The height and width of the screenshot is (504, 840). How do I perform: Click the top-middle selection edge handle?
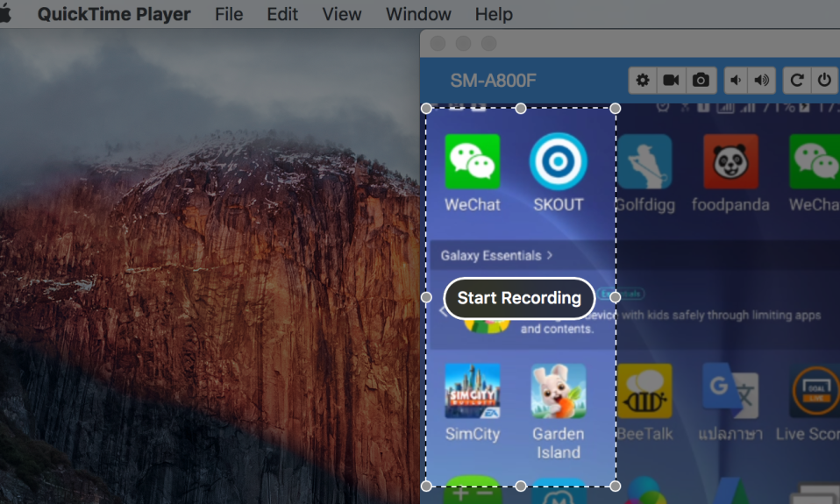[521, 108]
